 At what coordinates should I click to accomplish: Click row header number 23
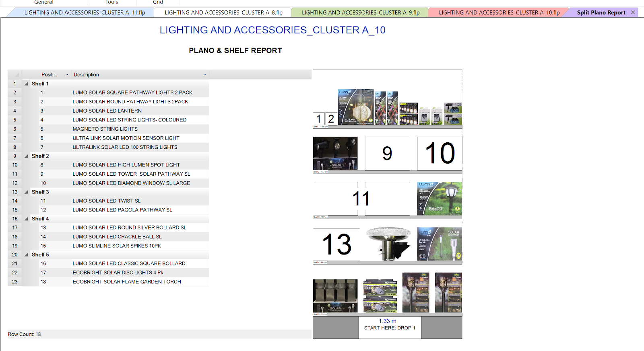pyautogui.click(x=15, y=282)
